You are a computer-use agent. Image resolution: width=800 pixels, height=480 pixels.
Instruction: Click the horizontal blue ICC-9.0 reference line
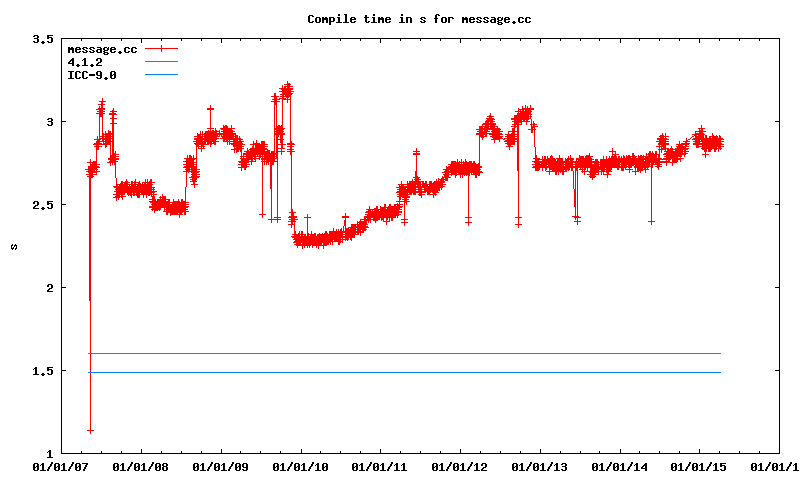pos(400,373)
